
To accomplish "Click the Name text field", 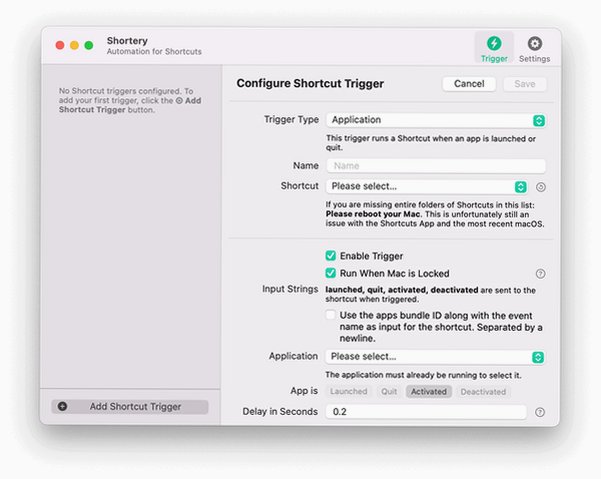I will click(x=436, y=166).
